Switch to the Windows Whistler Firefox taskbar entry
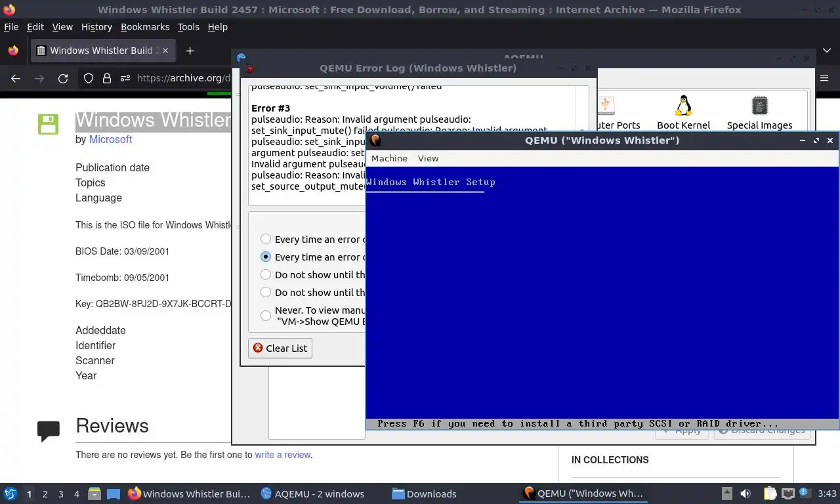This screenshot has width=840, height=504. pyautogui.click(x=190, y=493)
